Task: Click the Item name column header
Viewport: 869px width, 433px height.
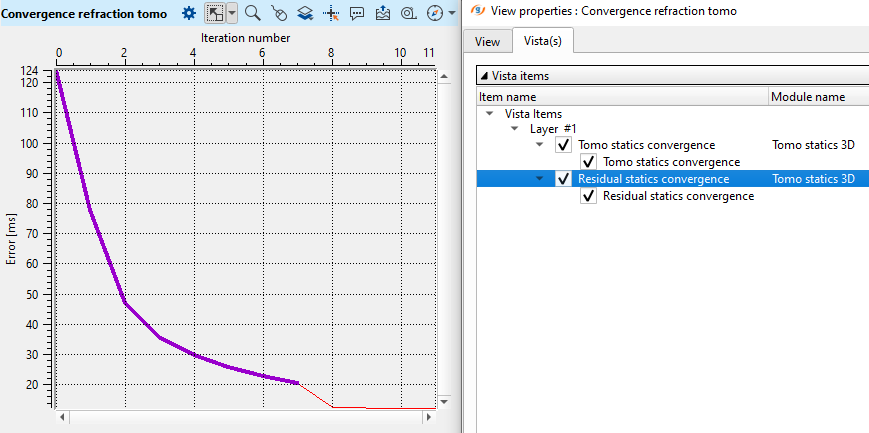Action: tap(622, 97)
